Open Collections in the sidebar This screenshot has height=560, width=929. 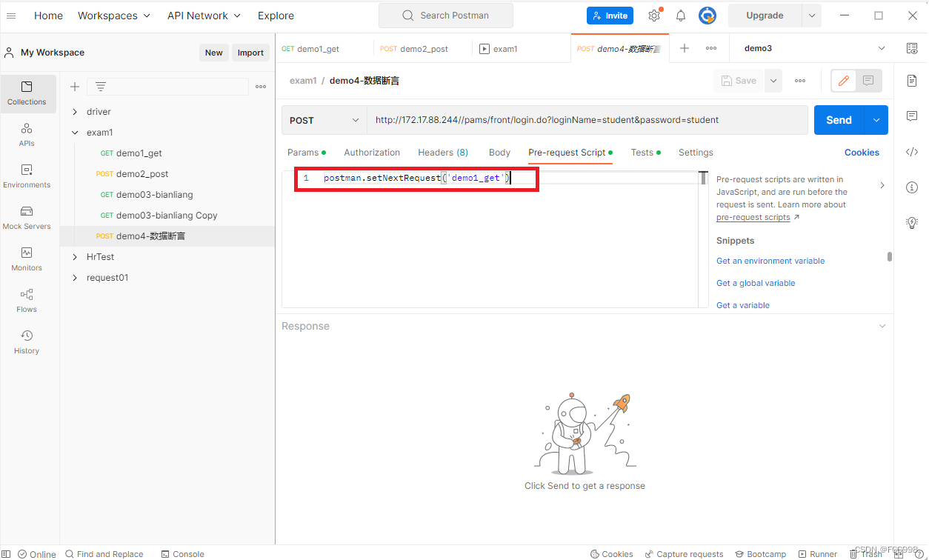pos(27,94)
